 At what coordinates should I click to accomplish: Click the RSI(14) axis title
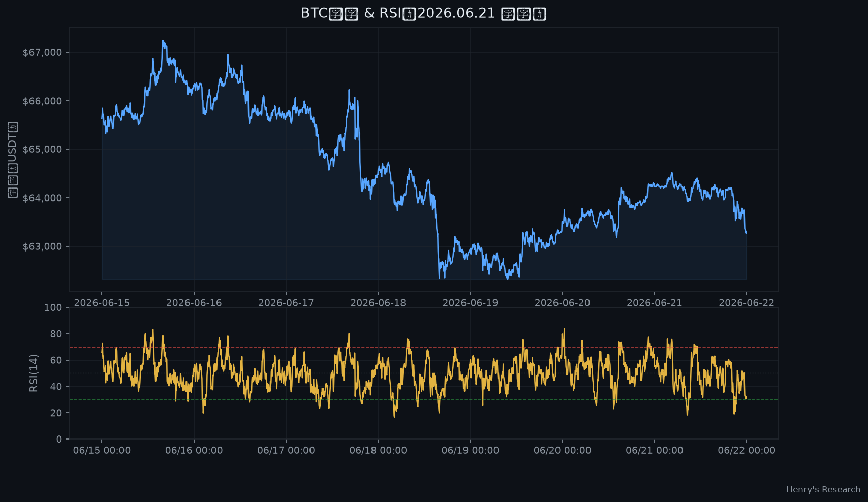(34, 373)
